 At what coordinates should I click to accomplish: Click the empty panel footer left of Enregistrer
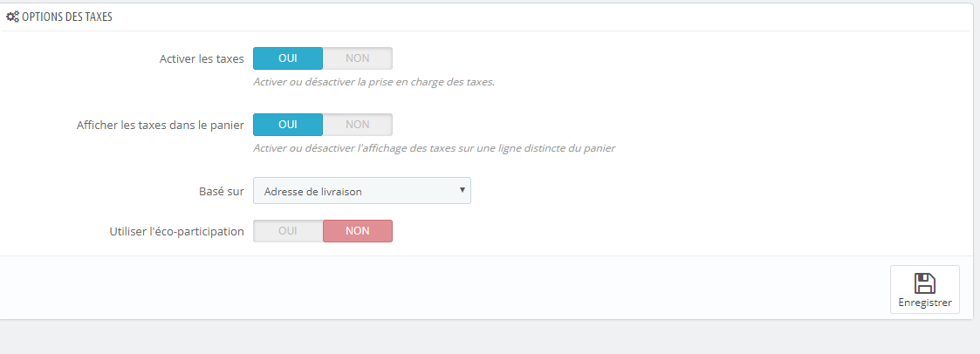[x=437, y=288]
